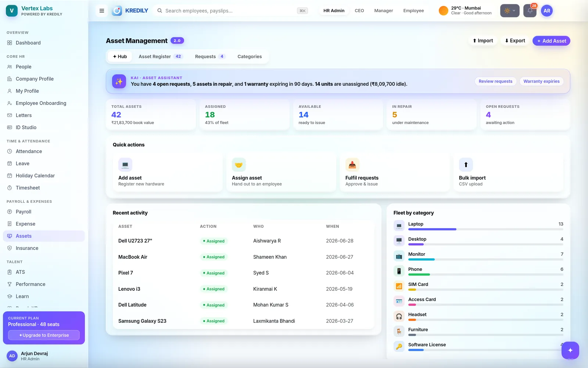Click the Import button
Viewport: 588px width, 368px height.
483,40
